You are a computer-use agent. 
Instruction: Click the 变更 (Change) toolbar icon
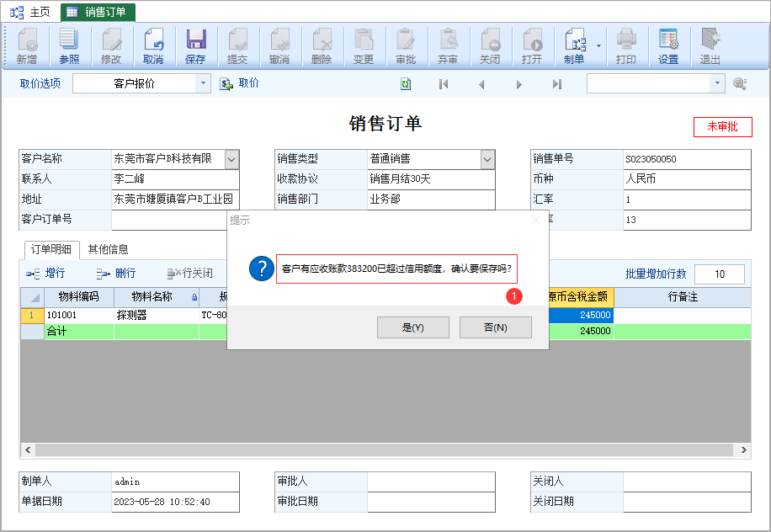click(x=364, y=46)
